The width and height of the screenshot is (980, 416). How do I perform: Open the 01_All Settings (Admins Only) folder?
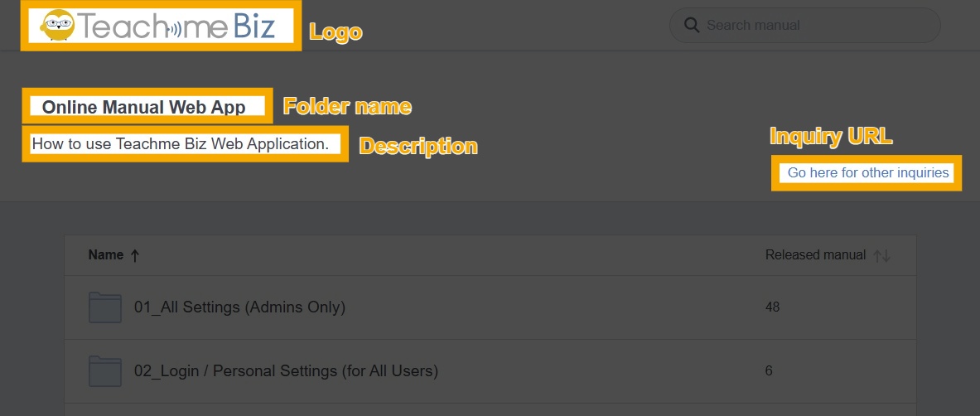(x=239, y=307)
